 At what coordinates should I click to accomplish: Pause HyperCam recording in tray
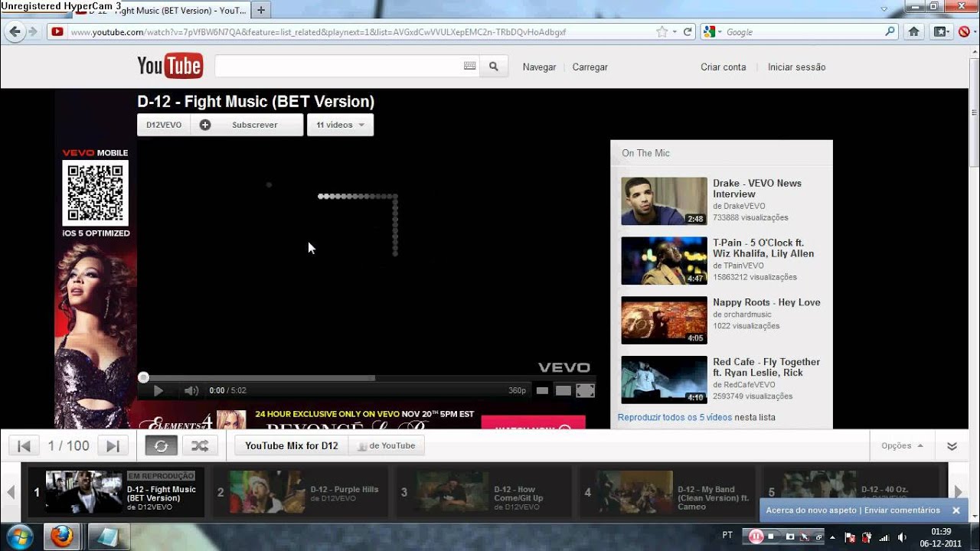756,536
